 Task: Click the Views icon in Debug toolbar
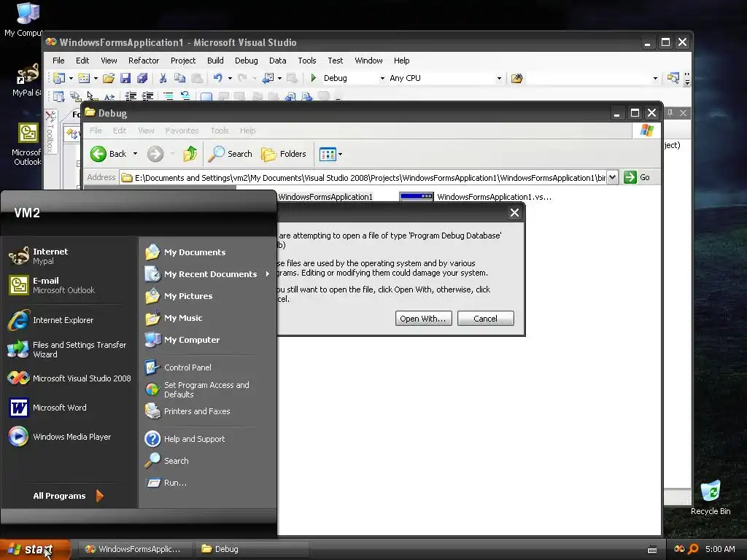point(328,154)
